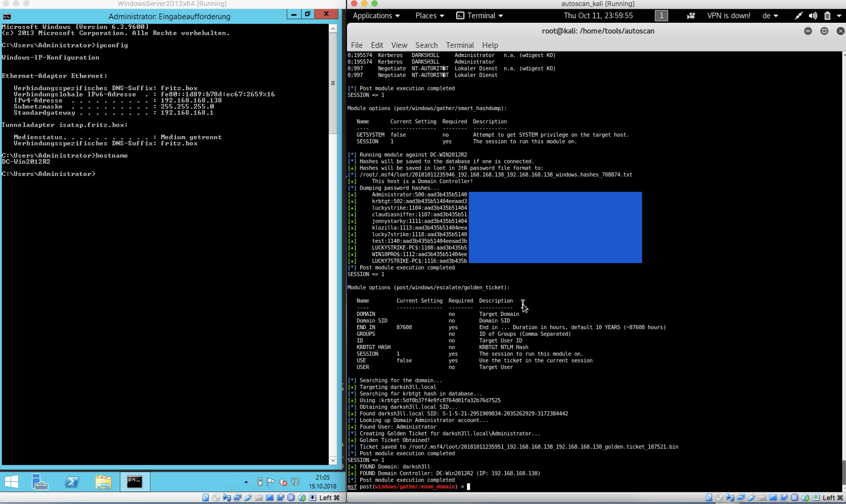The height and width of the screenshot is (504, 846).
Task: Click 'DC-Win2012R2' hostname output in cmd
Action: pos(26,162)
